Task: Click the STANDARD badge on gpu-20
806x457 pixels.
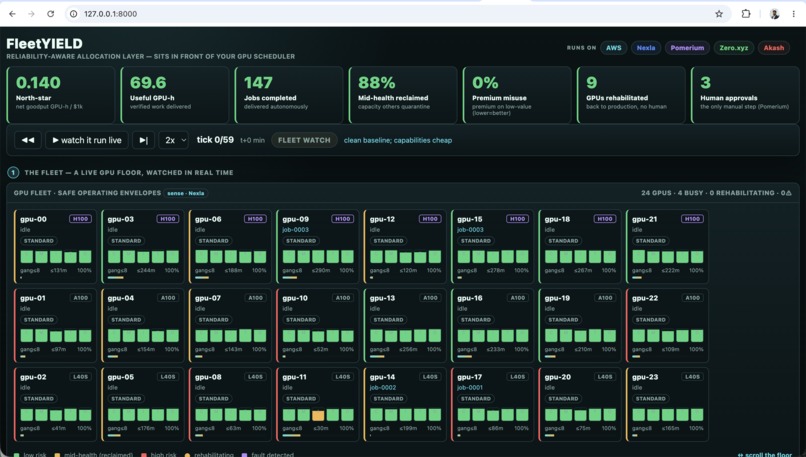Action: [563, 399]
